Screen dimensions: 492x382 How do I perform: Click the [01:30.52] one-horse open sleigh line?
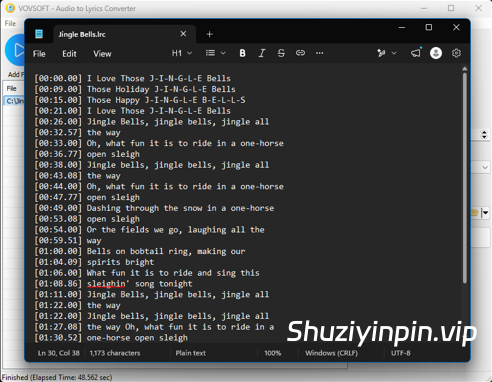click(111, 338)
